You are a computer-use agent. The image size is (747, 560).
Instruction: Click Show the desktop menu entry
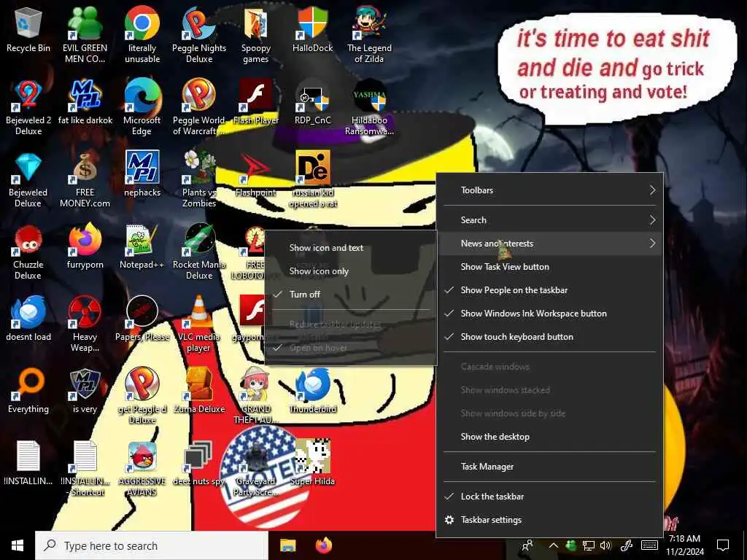550,437
